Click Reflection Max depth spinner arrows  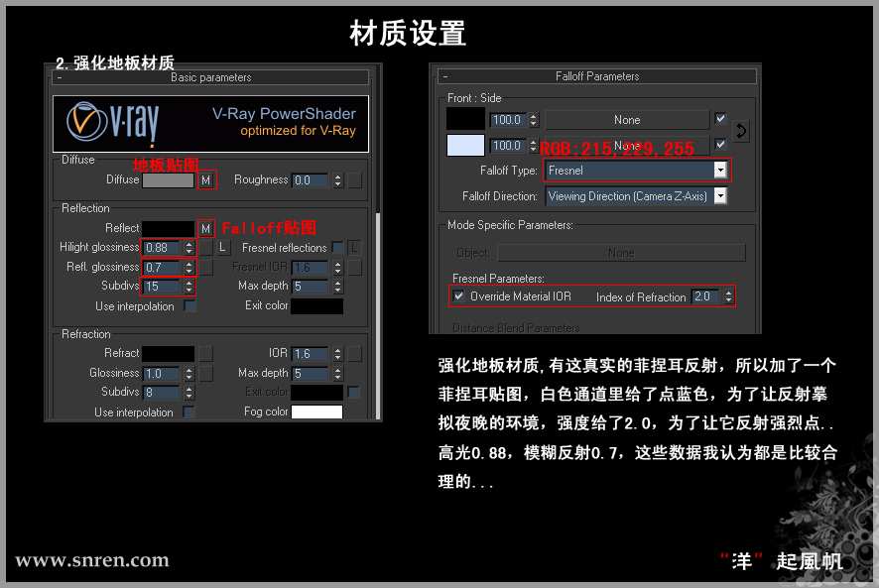337,287
